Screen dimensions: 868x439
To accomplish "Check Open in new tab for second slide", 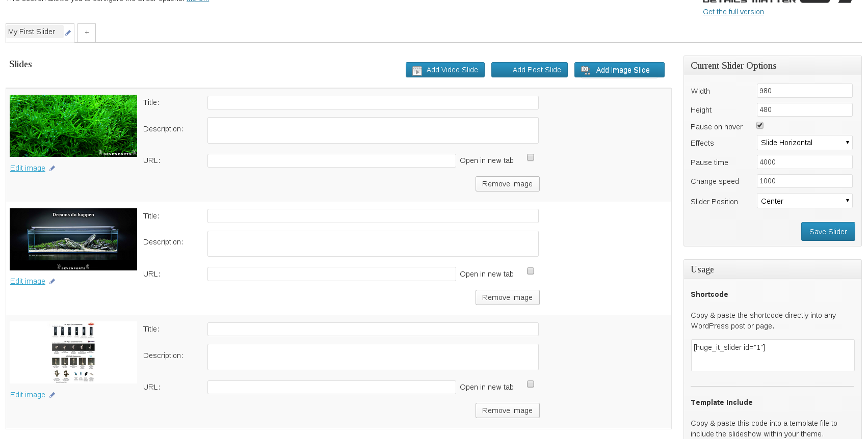I will point(531,271).
